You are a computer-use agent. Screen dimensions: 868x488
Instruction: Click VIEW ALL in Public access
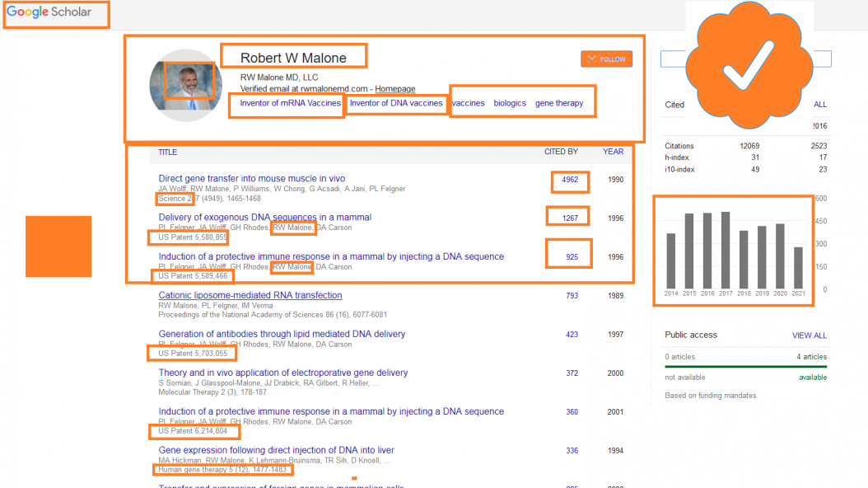pos(810,335)
